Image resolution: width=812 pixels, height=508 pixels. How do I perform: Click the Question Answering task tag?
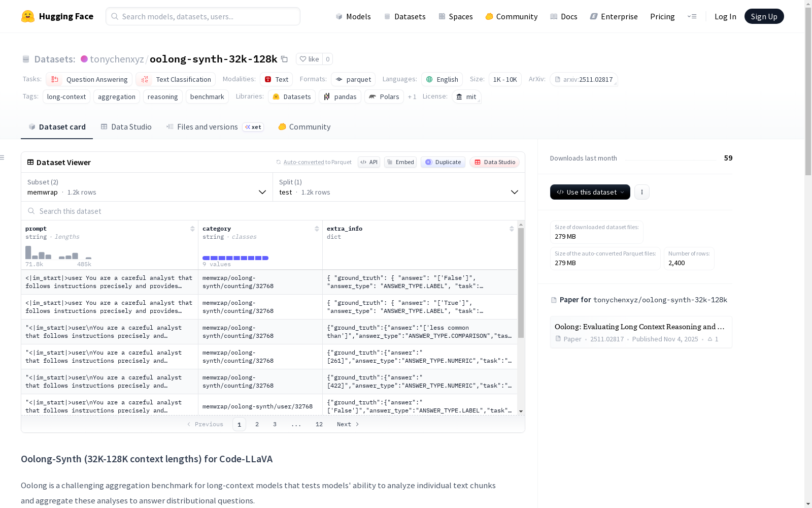[89, 79]
